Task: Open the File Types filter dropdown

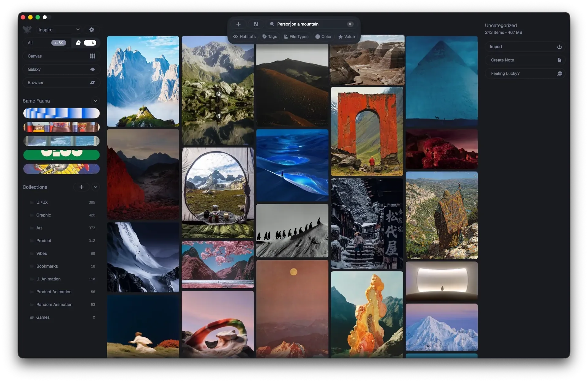Action: 296,37
